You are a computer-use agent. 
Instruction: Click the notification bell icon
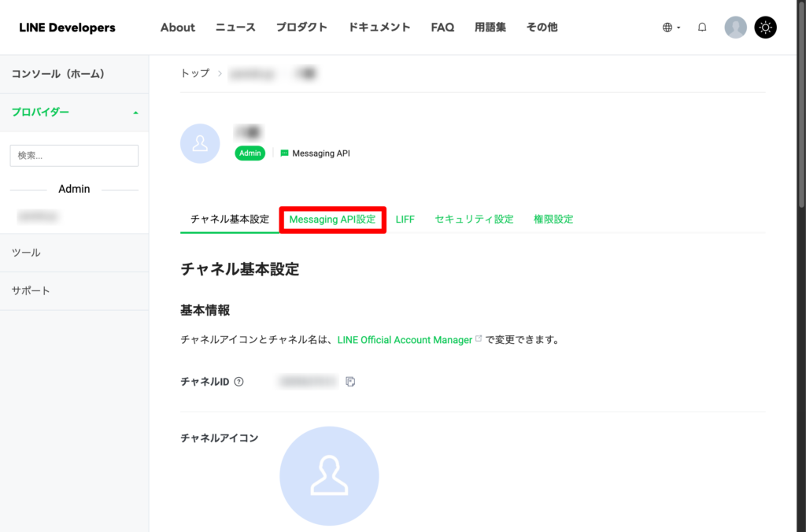coord(702,28)
